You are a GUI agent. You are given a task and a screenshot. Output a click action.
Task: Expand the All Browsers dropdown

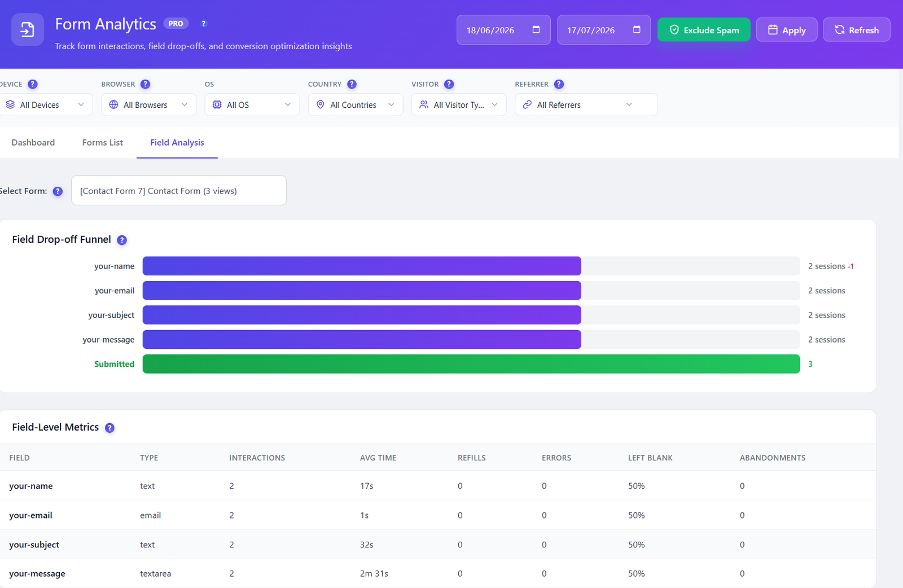149,105
